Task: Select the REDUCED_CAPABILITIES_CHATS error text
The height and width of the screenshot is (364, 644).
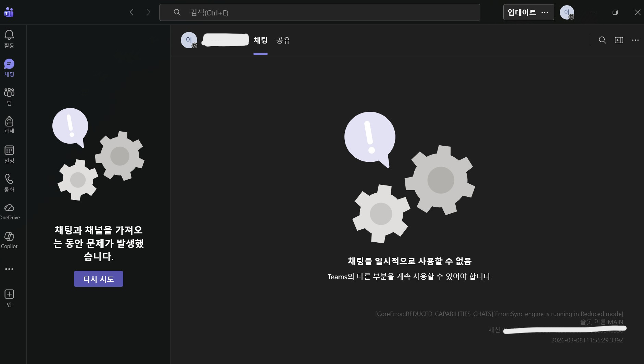Action: tap(499, 314)
